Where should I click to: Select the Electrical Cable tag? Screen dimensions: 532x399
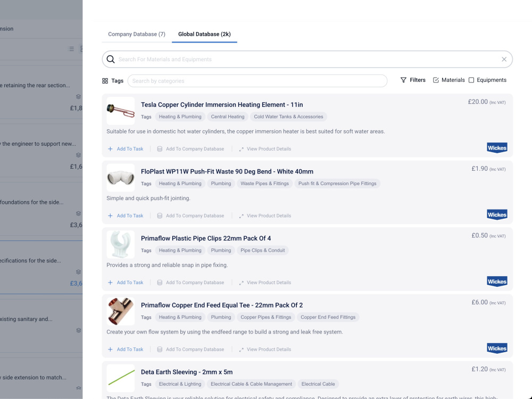(318, 384)
